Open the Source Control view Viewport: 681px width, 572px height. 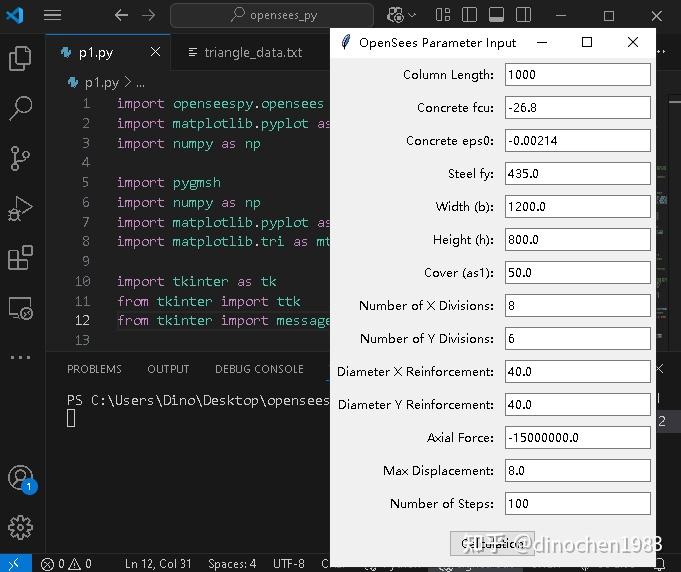20,158
